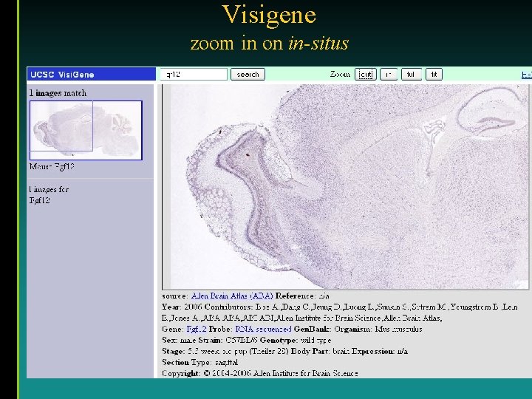Click the cerebellum area in the thumbnail
This screenshot has height=399, width=532.
pyautogui.click(x=121, y=126)
